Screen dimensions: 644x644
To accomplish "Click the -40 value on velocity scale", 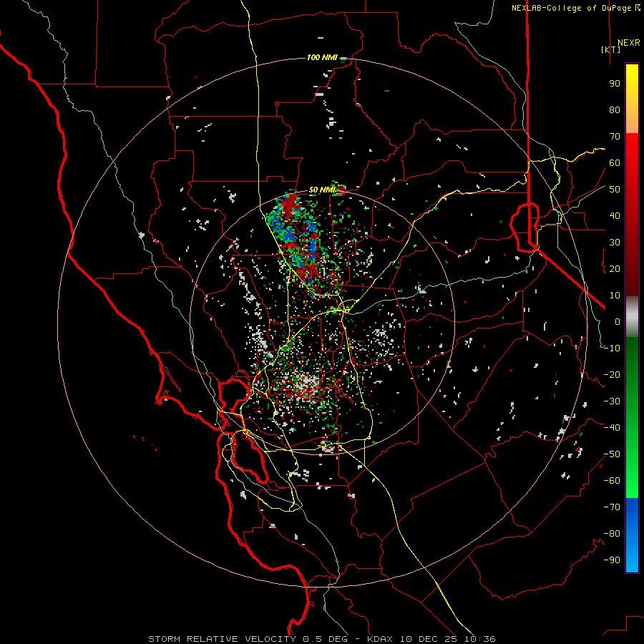I will pyautogui.click(x=612, y=428).
